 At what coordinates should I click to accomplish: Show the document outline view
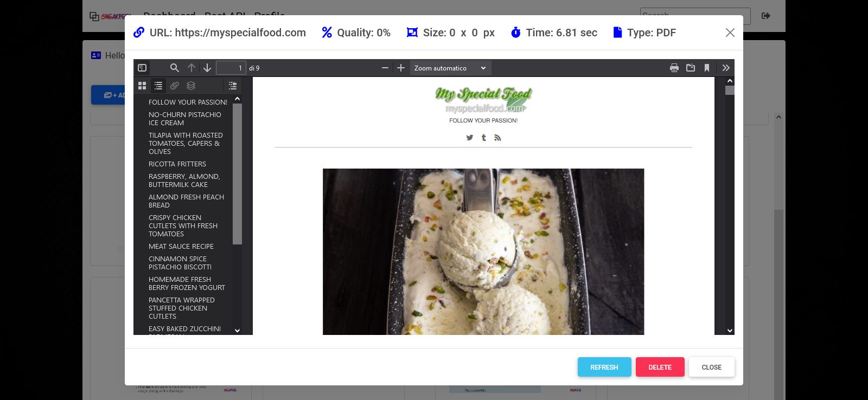[158, 86]
